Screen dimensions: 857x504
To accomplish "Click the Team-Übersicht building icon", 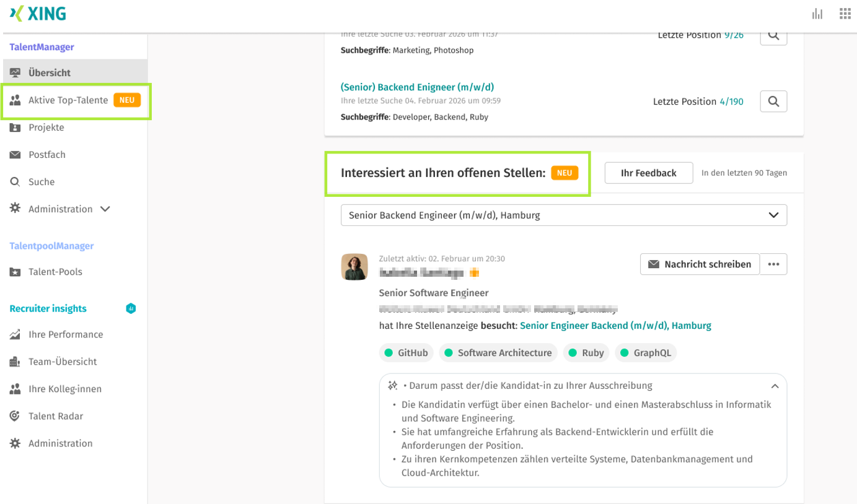I will click(x=15, y=361).
